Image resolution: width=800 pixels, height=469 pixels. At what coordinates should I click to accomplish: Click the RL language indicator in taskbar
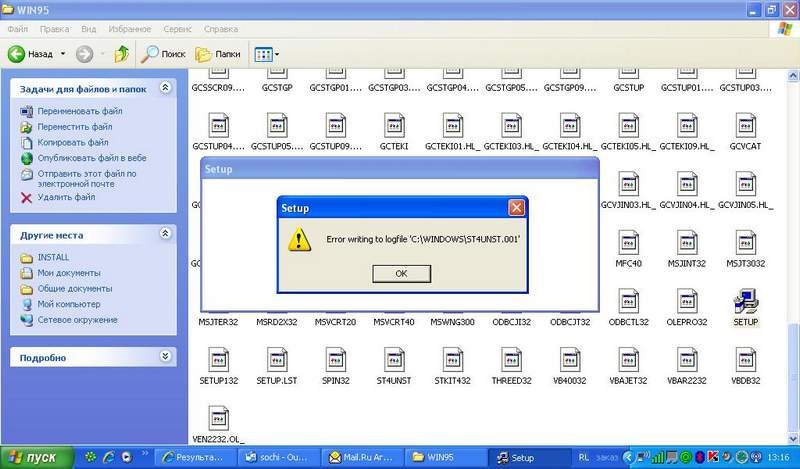click(584, 457)
